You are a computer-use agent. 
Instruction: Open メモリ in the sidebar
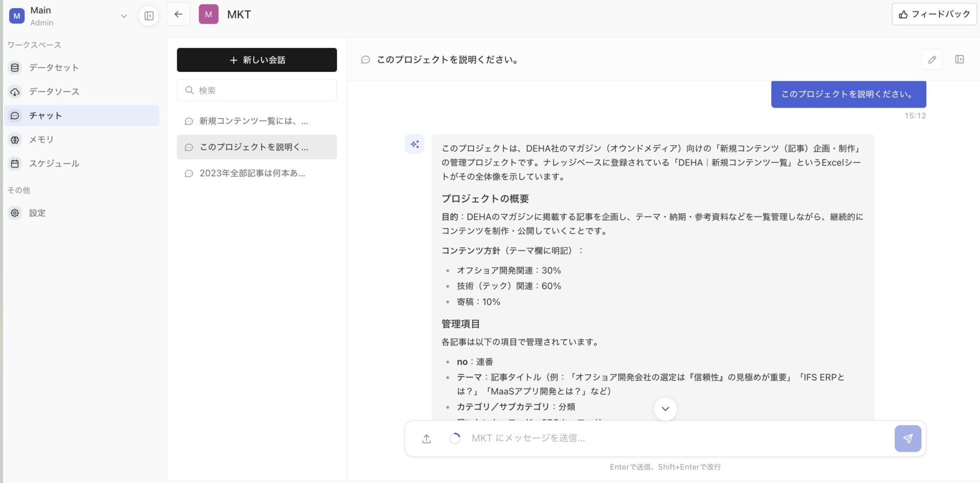[82, 139]
